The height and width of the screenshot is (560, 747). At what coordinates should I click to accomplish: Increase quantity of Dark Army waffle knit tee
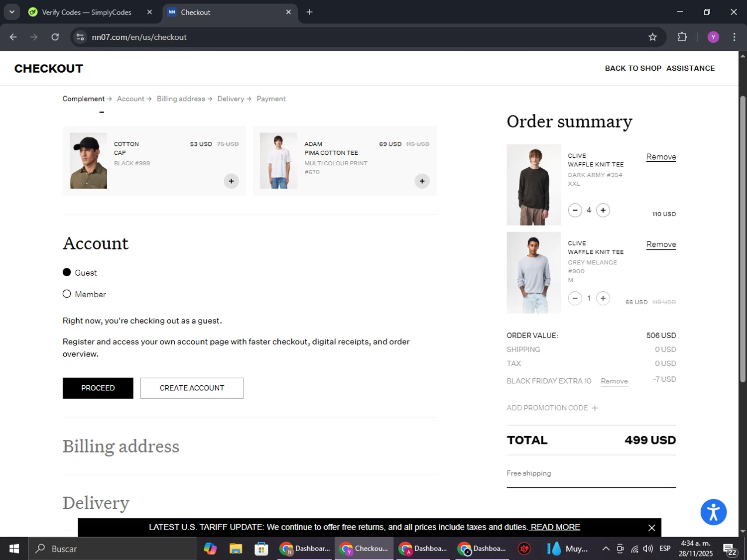click(603, 210)
